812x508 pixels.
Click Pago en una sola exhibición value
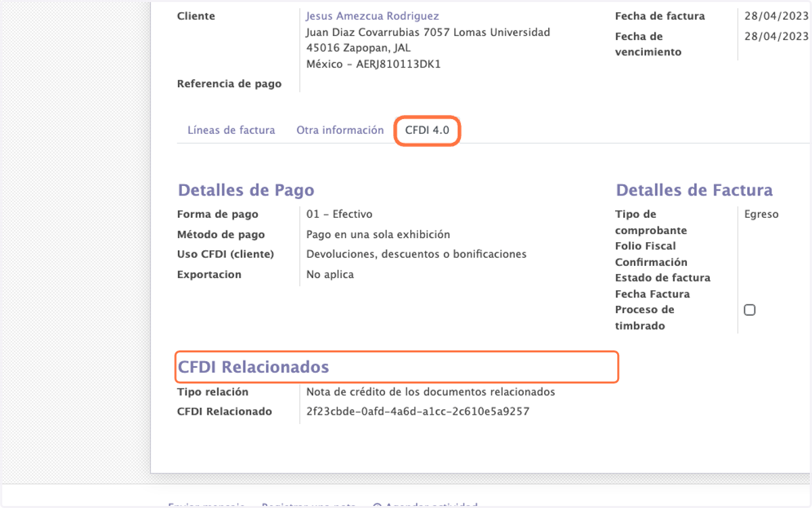coord(378,235)
